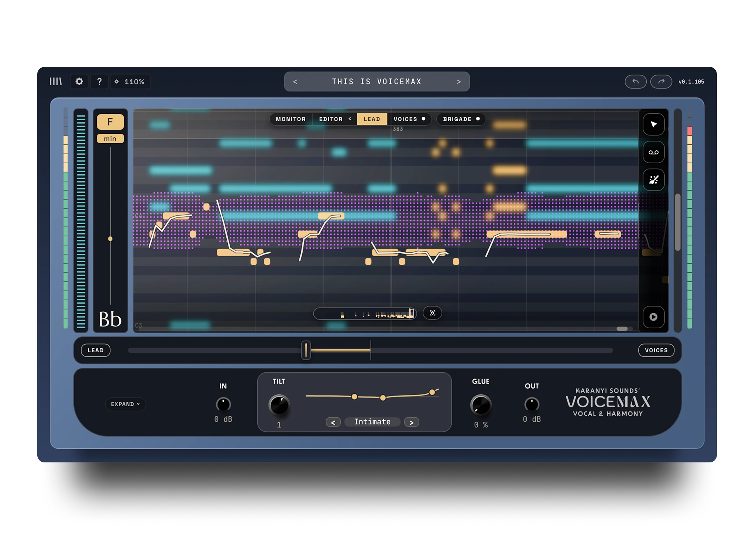Open the help question mark
756x554 pixels.
point(99,81)
